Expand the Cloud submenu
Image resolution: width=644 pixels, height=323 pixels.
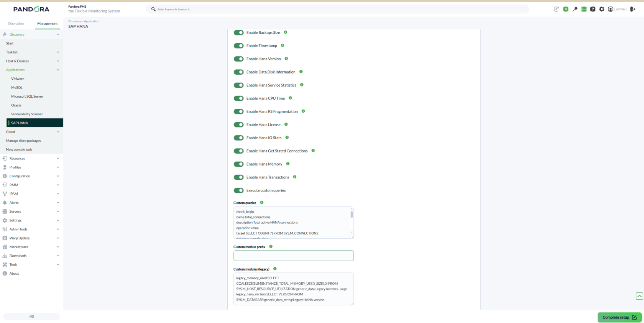[58, 132]
